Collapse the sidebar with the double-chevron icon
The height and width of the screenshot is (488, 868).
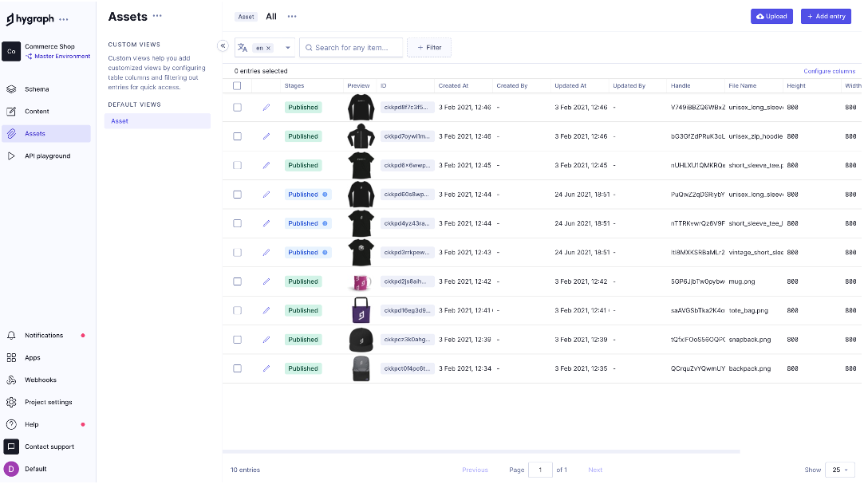coord(223,46)
